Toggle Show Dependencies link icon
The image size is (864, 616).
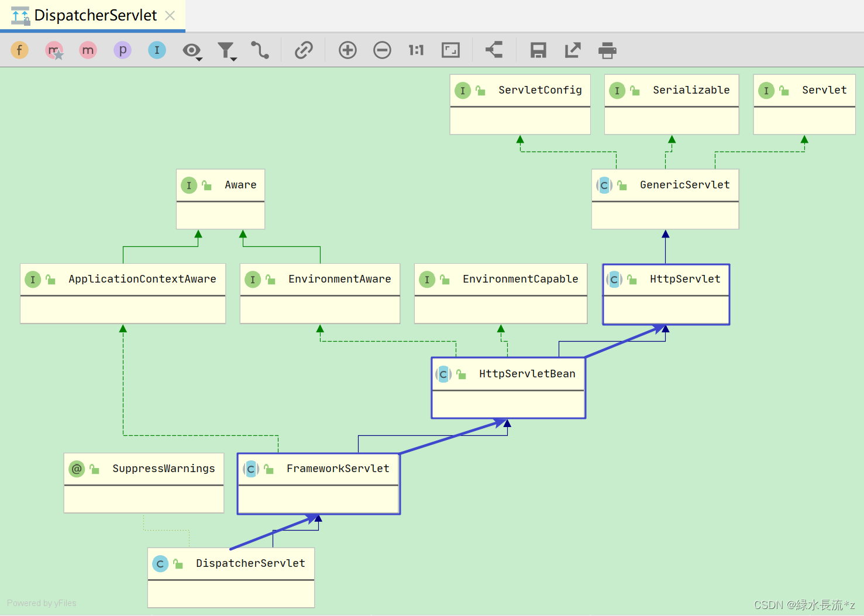pos(304,50)
